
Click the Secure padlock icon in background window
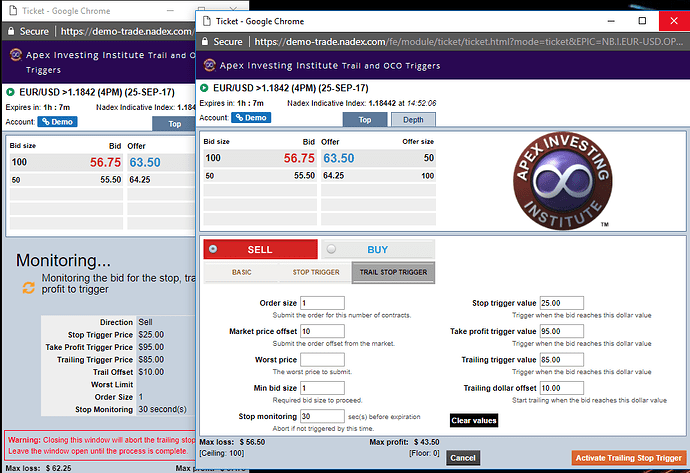coord(11,31)
